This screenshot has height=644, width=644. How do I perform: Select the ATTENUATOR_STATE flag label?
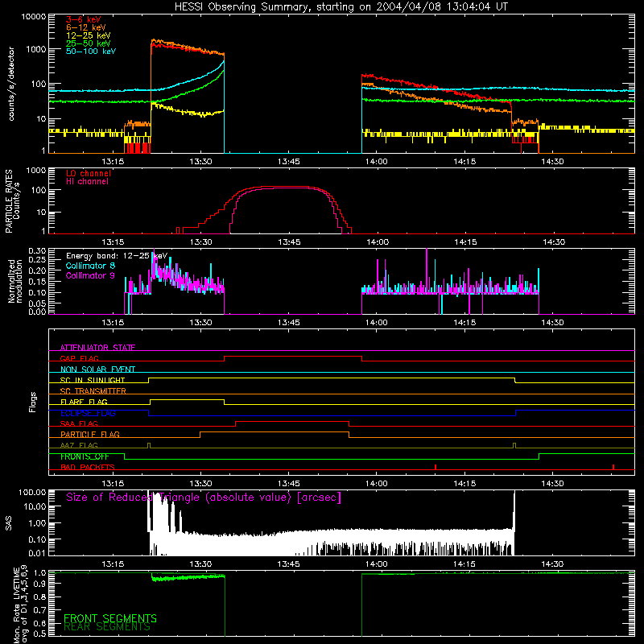pyautogui.click(x=97, y=348)
